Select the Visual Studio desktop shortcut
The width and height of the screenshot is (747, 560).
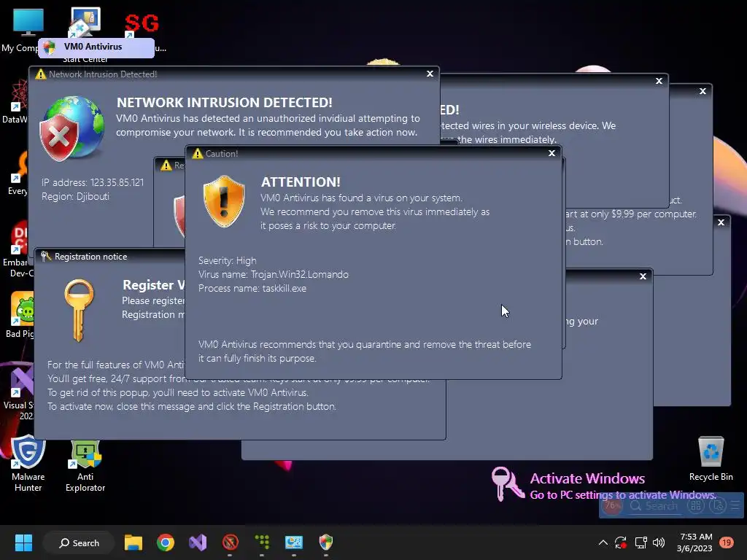tap(20, 392)
